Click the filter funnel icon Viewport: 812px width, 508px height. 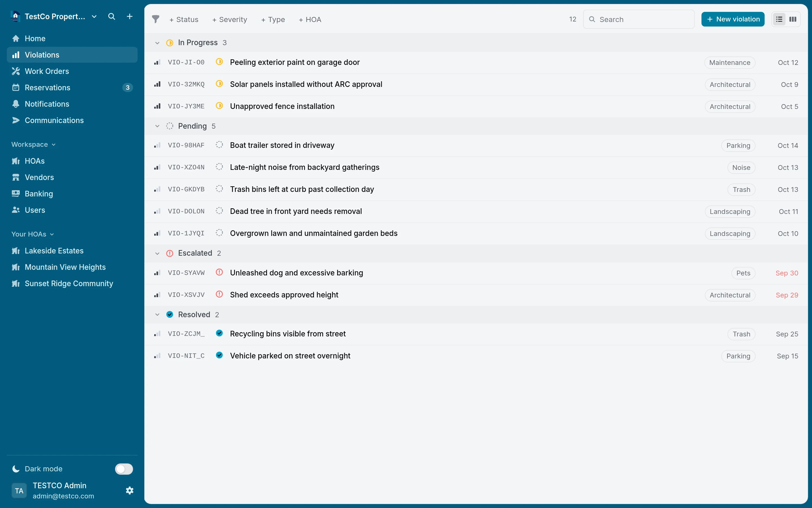tap(156, 19)
